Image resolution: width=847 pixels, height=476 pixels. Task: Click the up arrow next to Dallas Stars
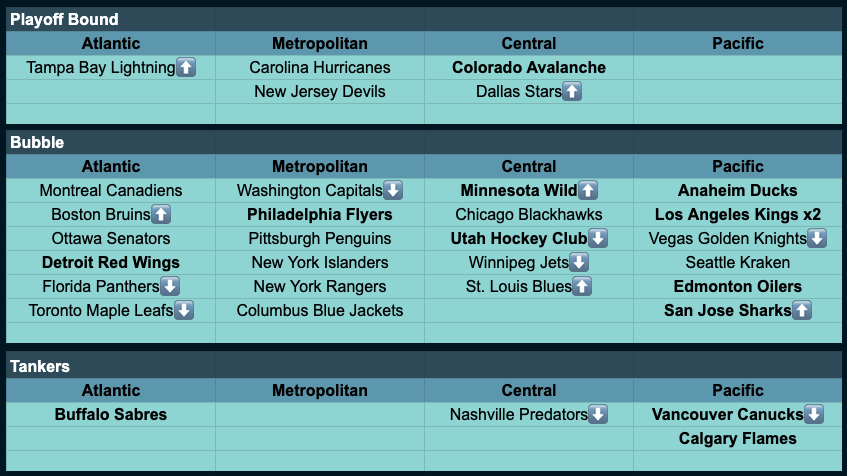tap(572, 92)
